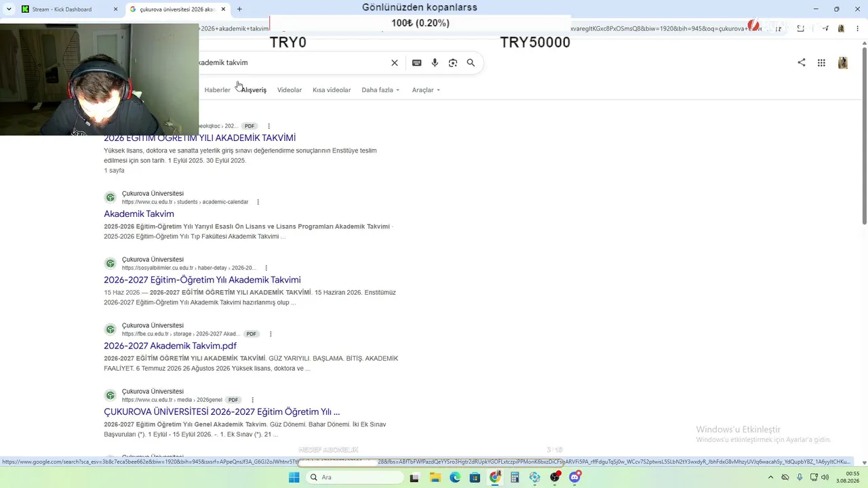This screenshot has width=868, height=488.
Task: Open the 2026-2027 Eğitim-Öğretim Yılı Akademik Takvimi link
Action: [202, 280]
